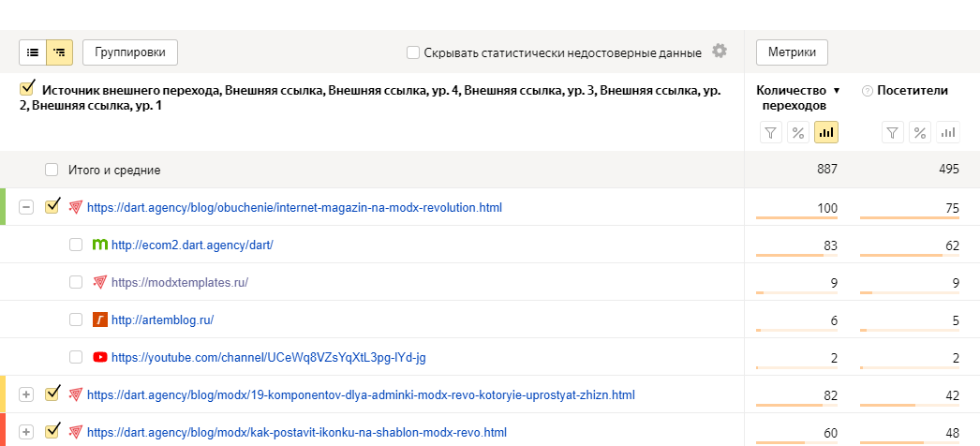The image size is (980, 446).
Task: Check the youtube.com channel row checkbox
Action: pos(76,357)
